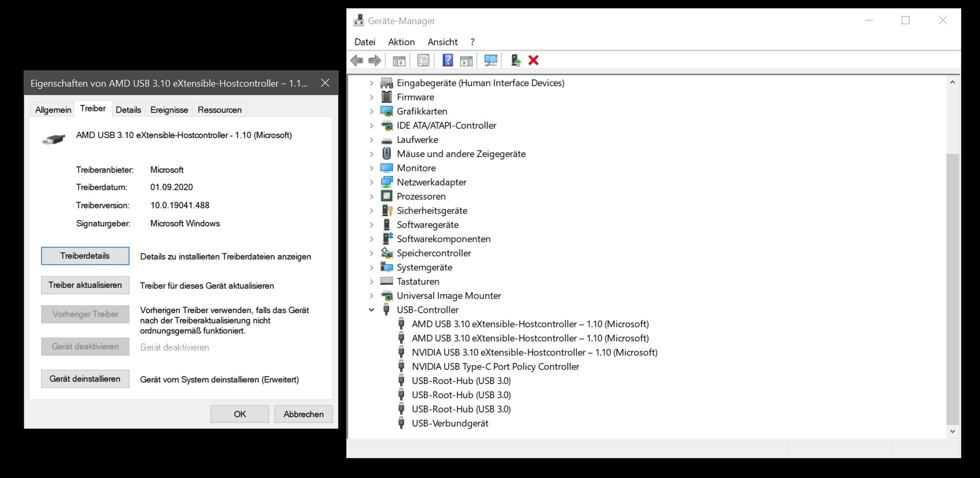Screen dimensions: 980x478
Task: Open the Ansicht menu
Action: click(443, 42)
